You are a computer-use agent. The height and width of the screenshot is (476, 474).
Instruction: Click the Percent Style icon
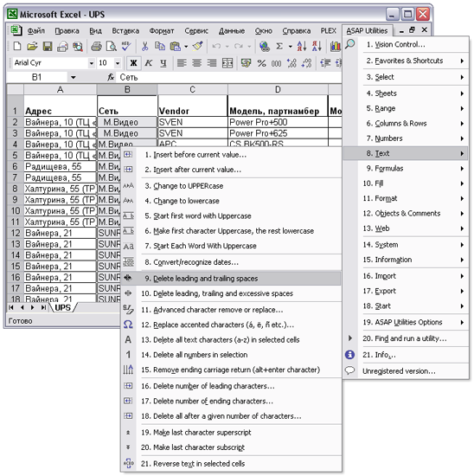pyautogui.click(x=261, y=63)
